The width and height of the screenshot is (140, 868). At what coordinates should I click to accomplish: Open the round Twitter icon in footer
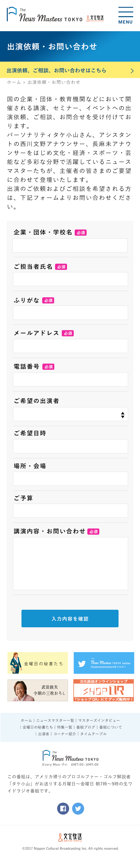pos(78,808)
